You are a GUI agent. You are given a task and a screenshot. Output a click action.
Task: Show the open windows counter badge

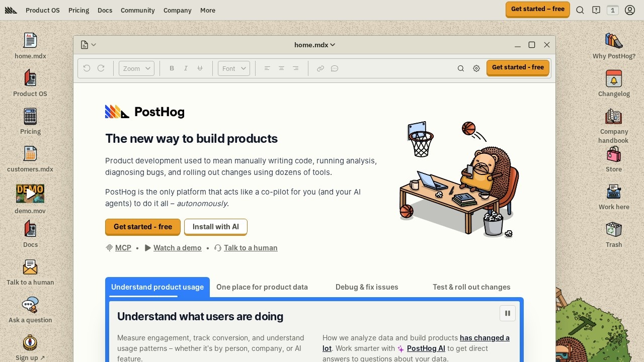point(613,10)
